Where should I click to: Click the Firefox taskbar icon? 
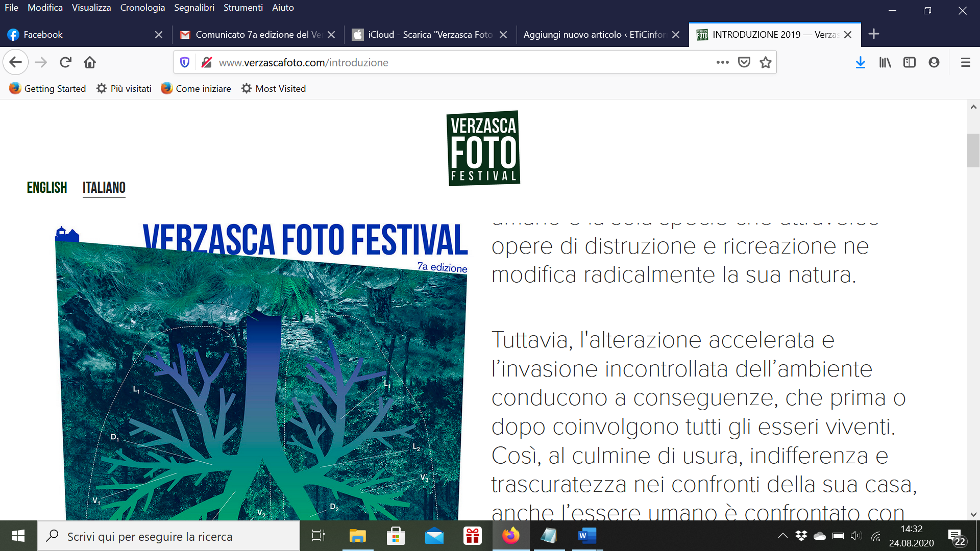pyautogui.click(x=511, y=536)
